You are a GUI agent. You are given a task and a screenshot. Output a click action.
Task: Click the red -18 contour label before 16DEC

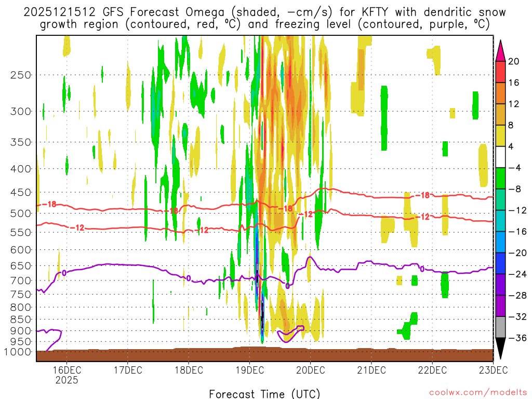(x=49, y=204)
